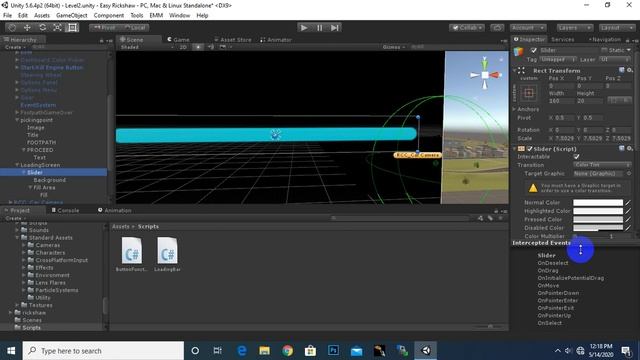
Task: Toggle the Static checkbox
Action: coord(604,50)
